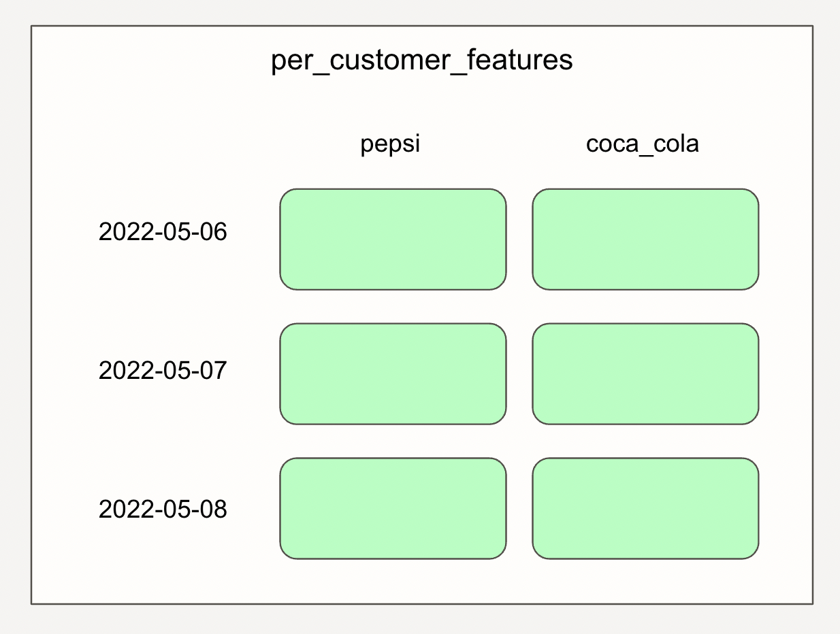Select the coca_cola box for 2022-05-06
The width and height of the screenshot is (840, 634).
(x=645, y=239)
